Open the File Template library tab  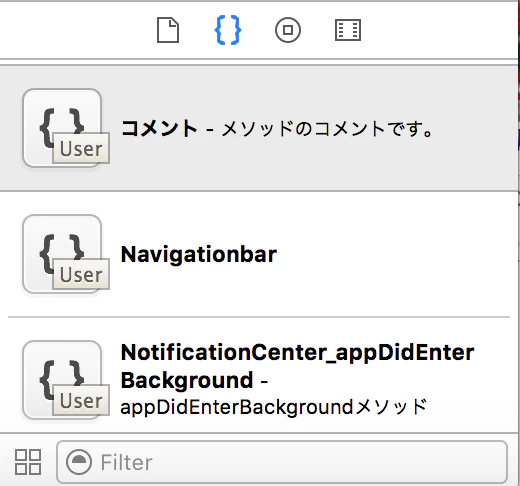click(168, 30)
